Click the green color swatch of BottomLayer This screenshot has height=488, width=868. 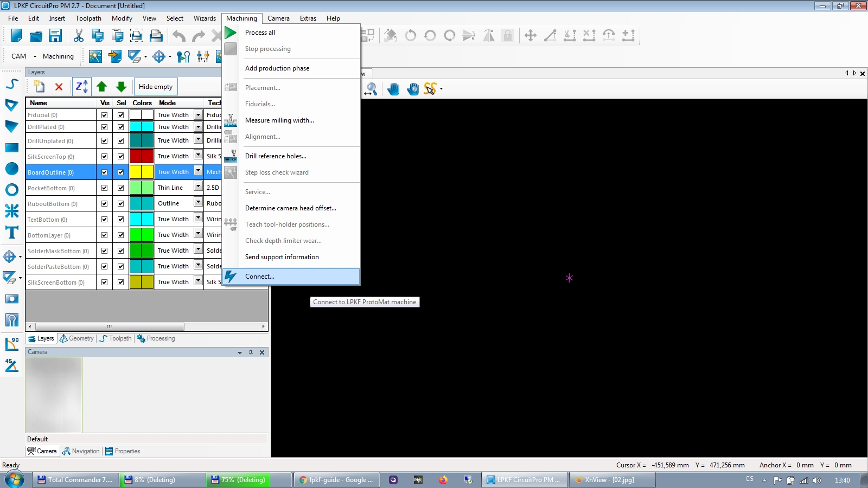[x=142, y=235]
